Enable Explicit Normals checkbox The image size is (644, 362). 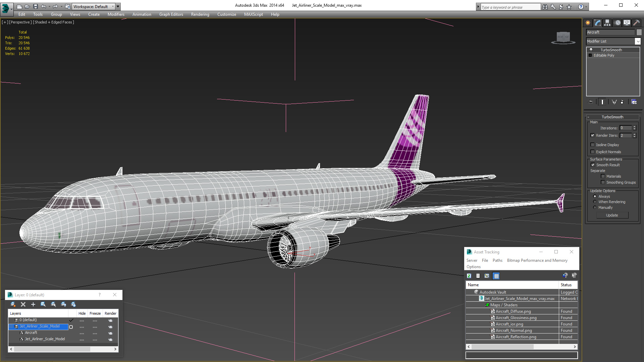tap(593, 152)
